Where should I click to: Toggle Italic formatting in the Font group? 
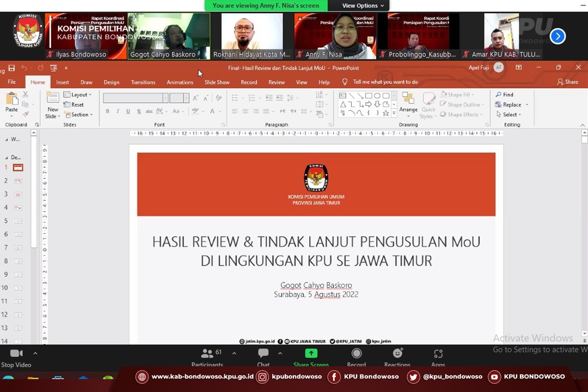[118, 112]
